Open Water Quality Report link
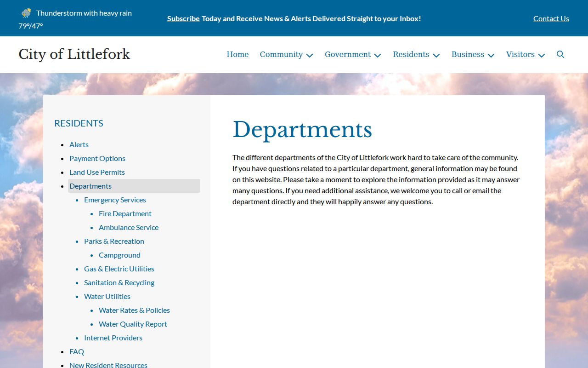Screen dimensions: 588x368 [x=133, y=324]
